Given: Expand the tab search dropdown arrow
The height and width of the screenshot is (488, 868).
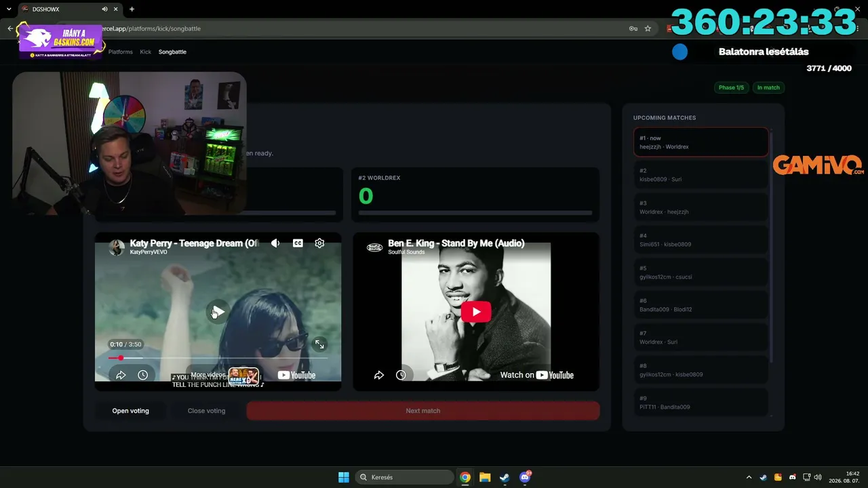Looking at the screenshot, I should (9, 9).
